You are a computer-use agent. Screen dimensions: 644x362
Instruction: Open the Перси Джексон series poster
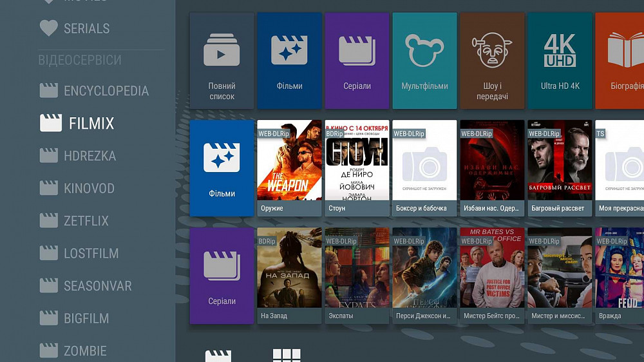(424, 268)
